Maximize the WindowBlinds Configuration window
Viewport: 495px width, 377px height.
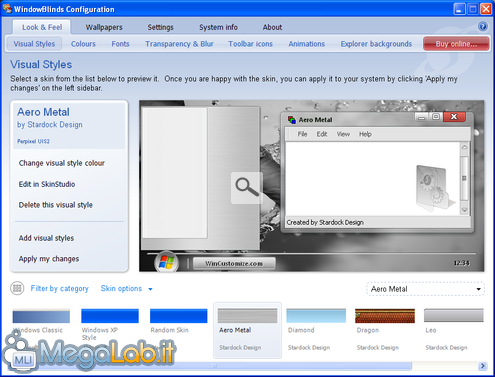click(x=473, y=9)
